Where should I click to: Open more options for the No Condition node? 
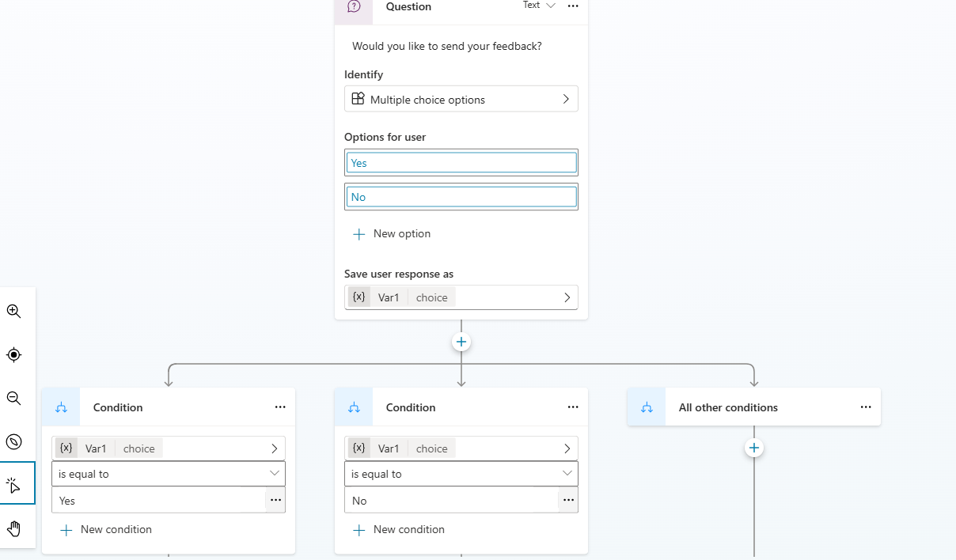point(573,407)
